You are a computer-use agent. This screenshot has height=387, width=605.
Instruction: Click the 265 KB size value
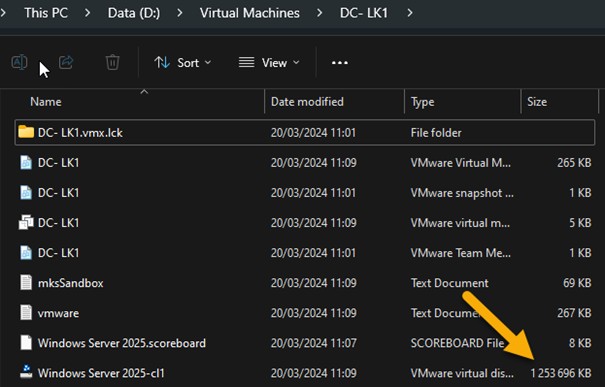click(574, 163)
